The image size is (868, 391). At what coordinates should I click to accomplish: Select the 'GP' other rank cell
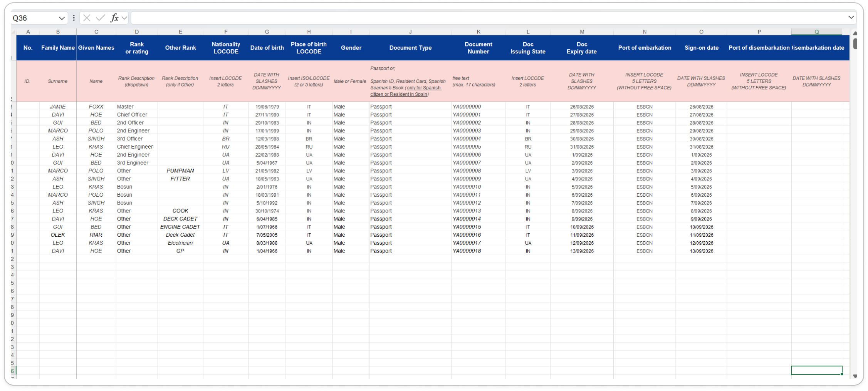coord(180,251)
